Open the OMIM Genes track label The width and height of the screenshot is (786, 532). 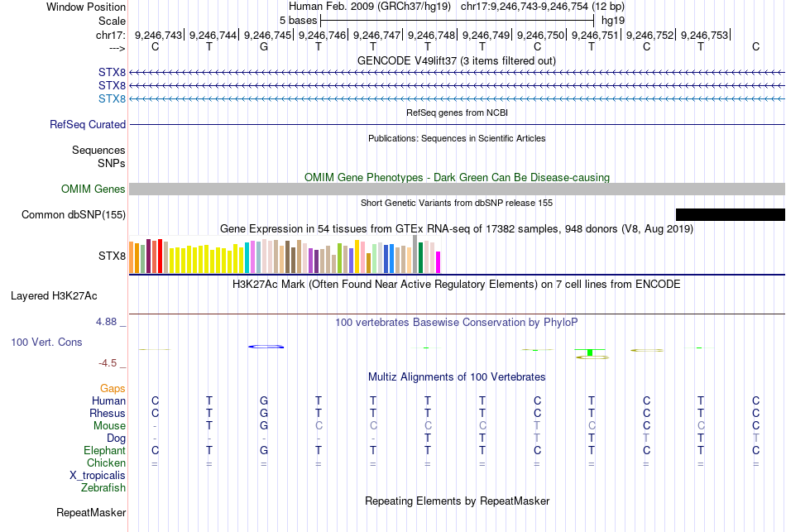coord(93,189)
